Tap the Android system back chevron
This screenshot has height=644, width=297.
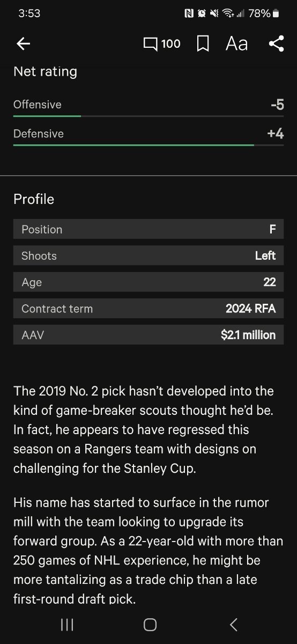(x=233, y=624)
